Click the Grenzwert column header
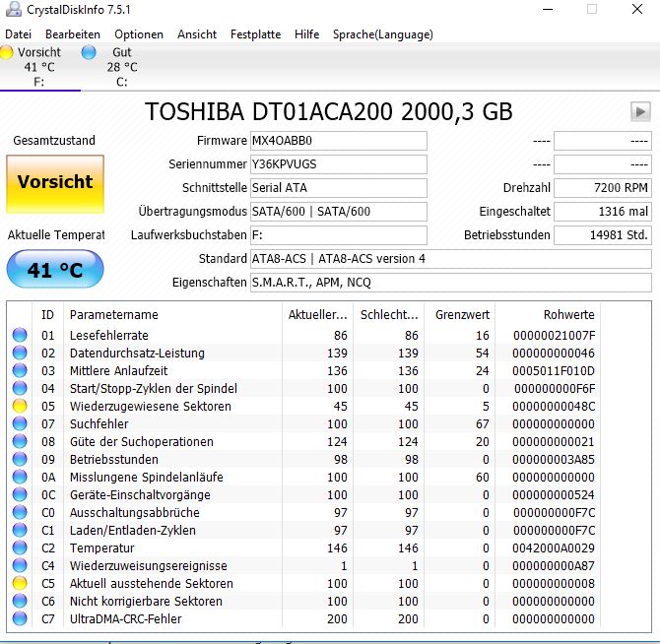 coord(460,315)
